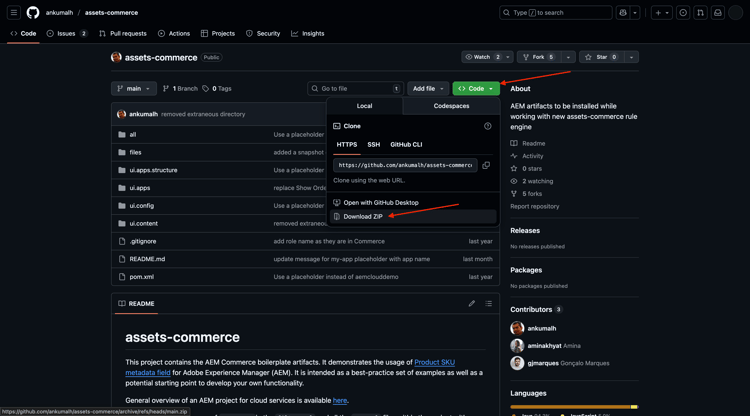Open the Projects tab
The width and height of the screenshot is (750, 416).
(218, 33)
